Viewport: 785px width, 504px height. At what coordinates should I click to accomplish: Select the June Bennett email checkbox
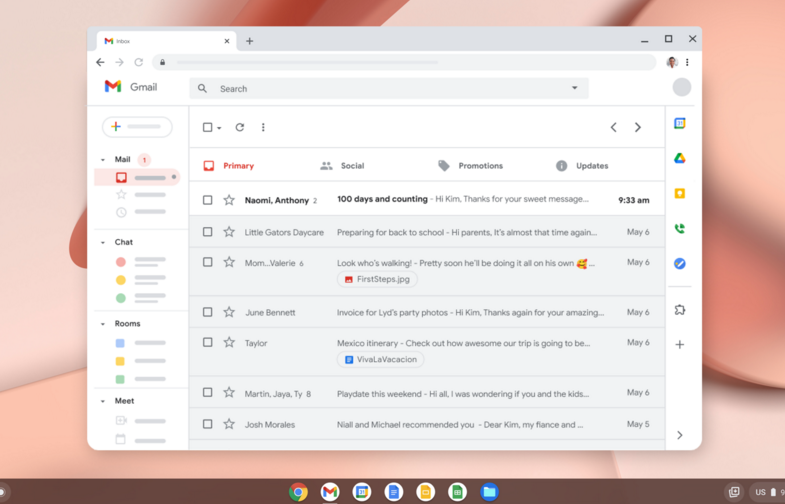pos(207,312)
